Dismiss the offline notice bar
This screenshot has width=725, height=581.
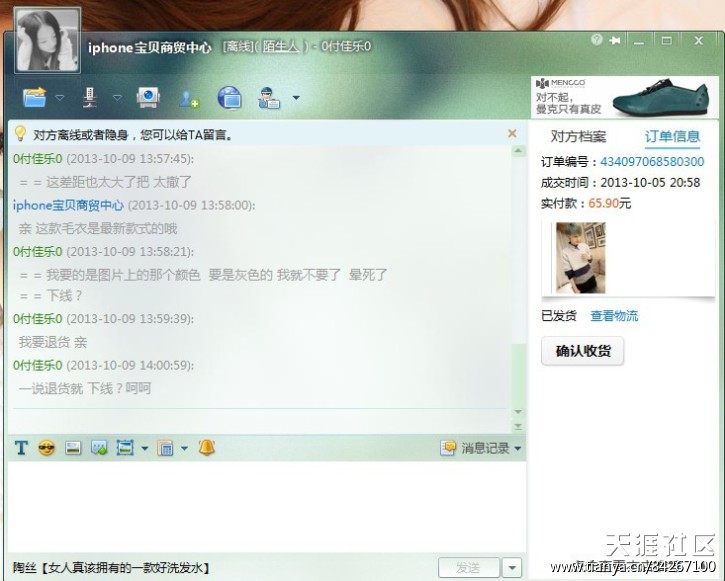(513, 133)
